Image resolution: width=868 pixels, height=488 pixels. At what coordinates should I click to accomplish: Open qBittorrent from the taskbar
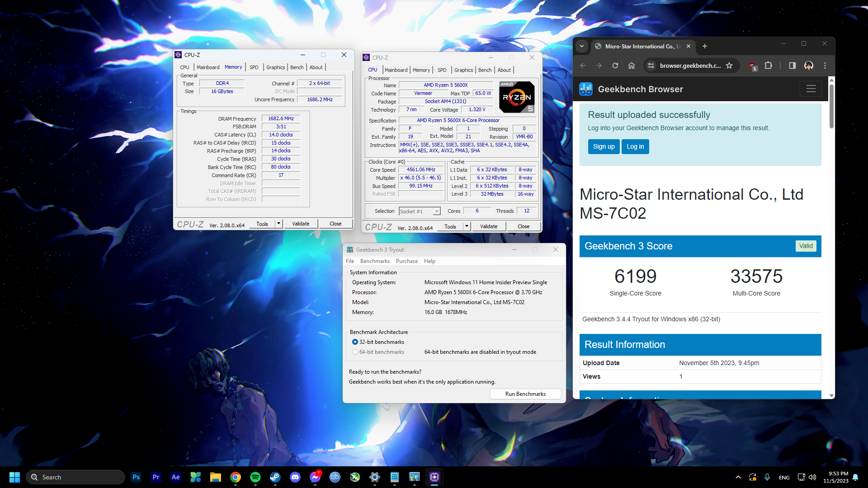click(x=335, y=477)
